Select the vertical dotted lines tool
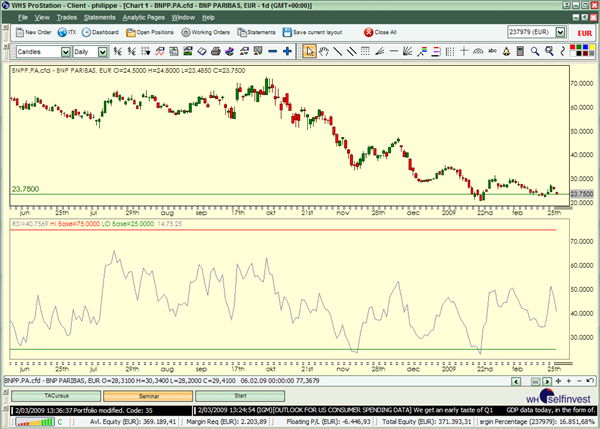The height and width of the screenshot is (429, 600). [x=450, y=51]
